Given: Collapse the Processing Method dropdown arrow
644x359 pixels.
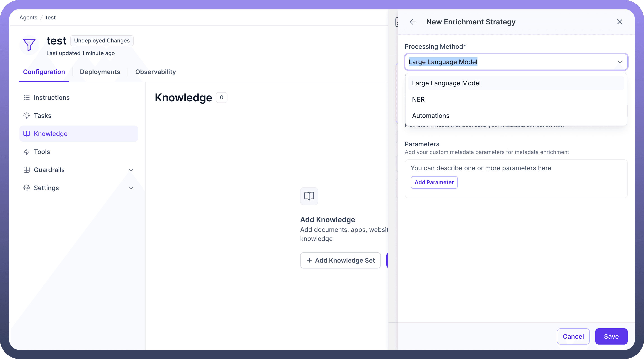Looking at the screenshot, I should coord(620,62).
